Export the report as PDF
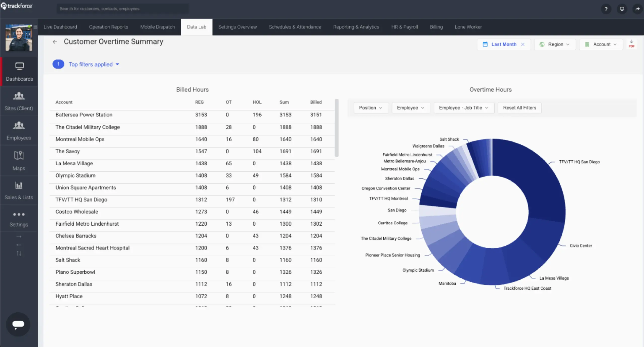The image size is (644, 347). (x=632, y=44)
